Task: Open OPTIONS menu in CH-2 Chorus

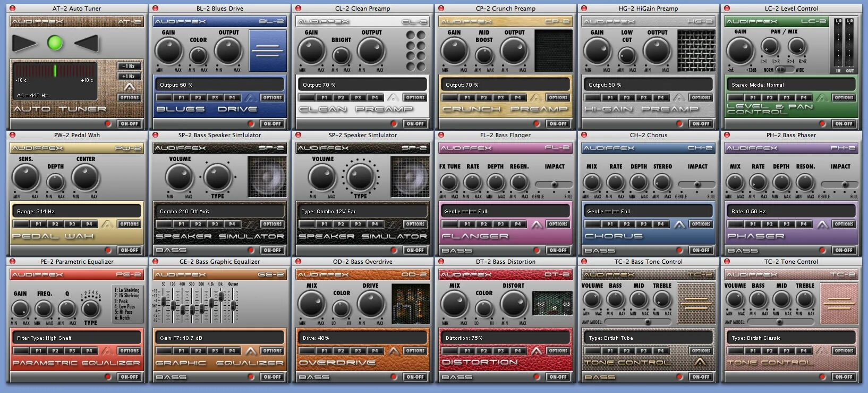Action: tap(701, 224)
